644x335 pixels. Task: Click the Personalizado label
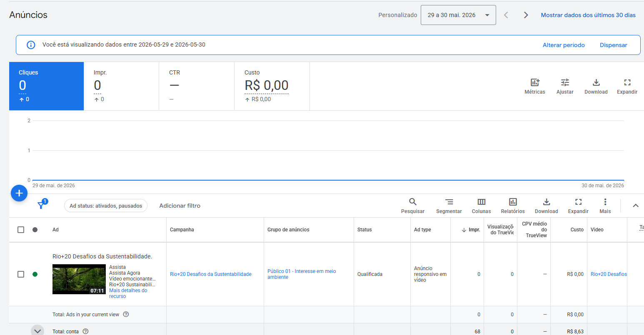(x=398, y=15)
